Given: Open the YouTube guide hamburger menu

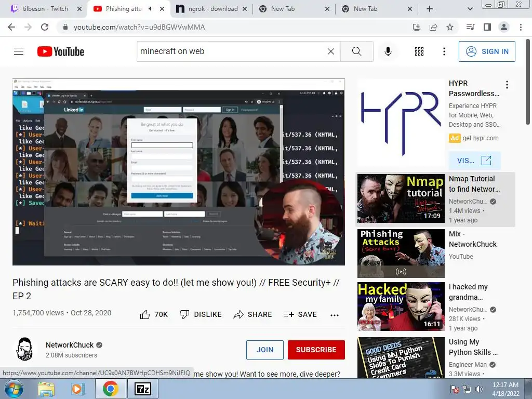Looking at the screenshot, I should [19, 51].
